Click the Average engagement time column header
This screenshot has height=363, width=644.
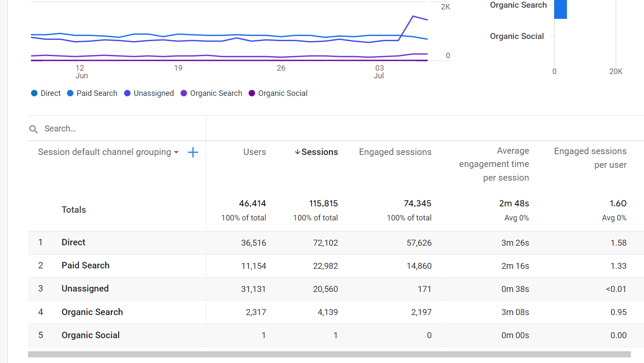(x=494, y=164)
